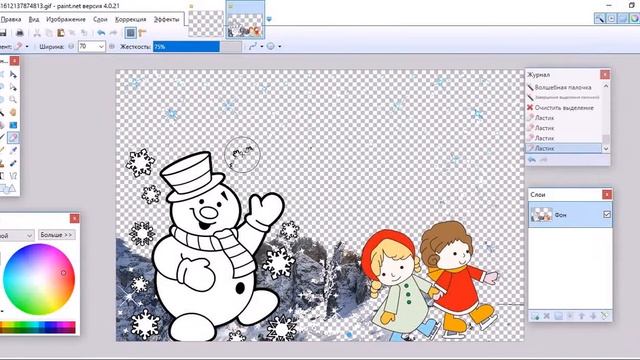640x360 pixels.
Task: Click Move layer up arrow
Action: coord(582,316)
